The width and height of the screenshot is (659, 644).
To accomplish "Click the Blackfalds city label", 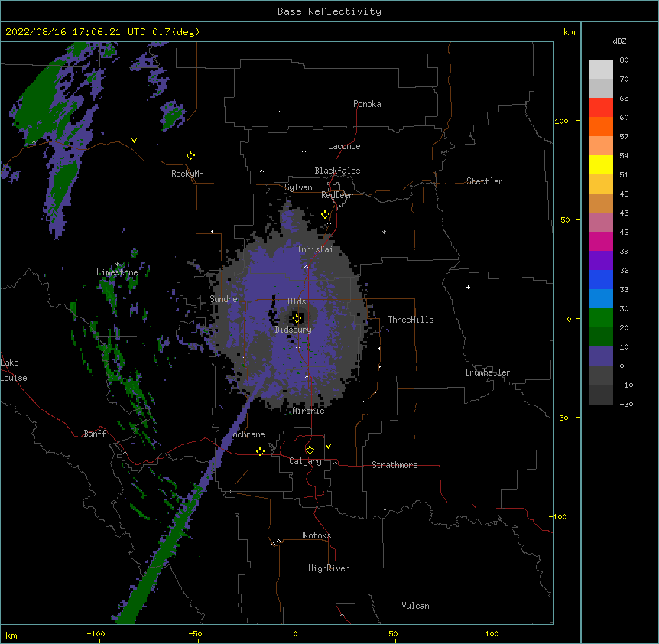I will tap(337, 171).
